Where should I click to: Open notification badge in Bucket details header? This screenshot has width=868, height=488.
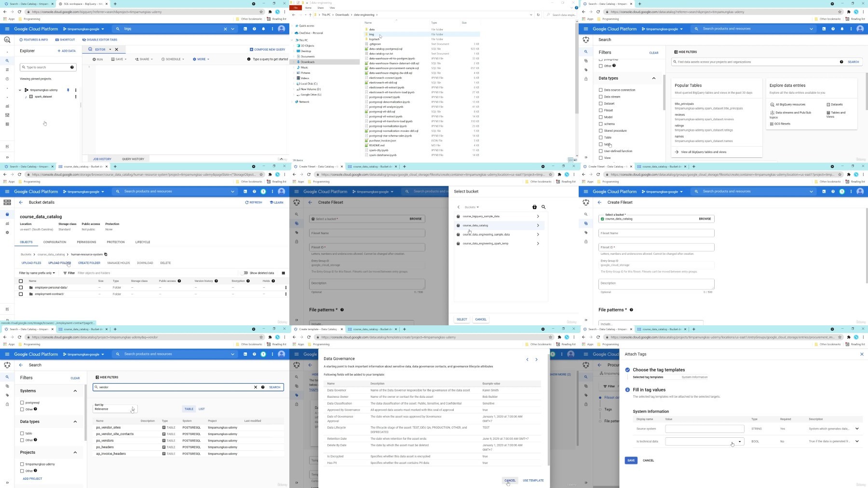(x=263, y=192)
